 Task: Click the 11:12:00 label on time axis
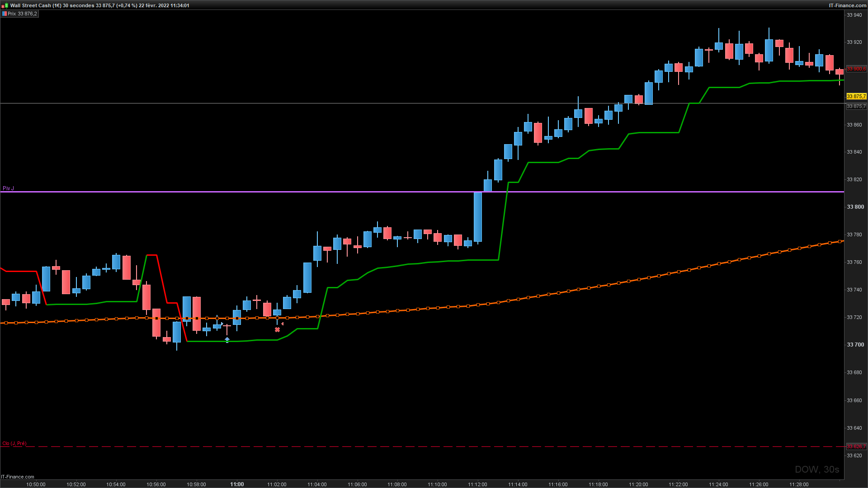pyautogui.click(x=477, y=484)
